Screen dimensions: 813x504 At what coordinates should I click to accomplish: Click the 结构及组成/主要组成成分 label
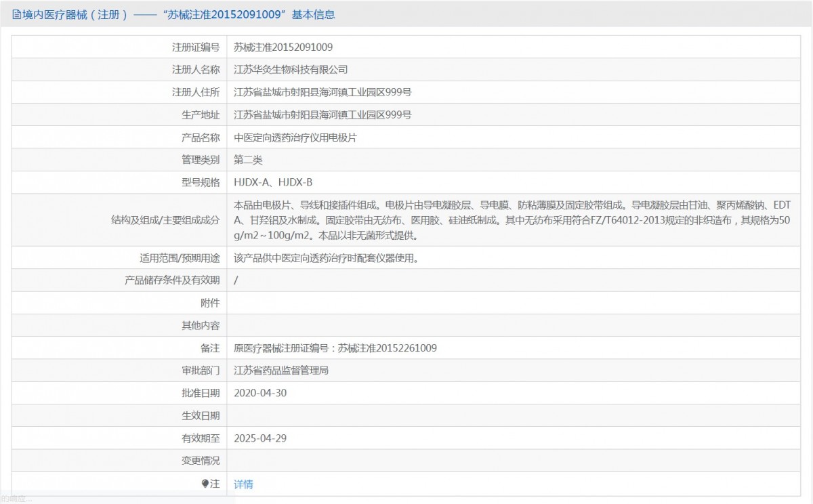pos(165,220)
